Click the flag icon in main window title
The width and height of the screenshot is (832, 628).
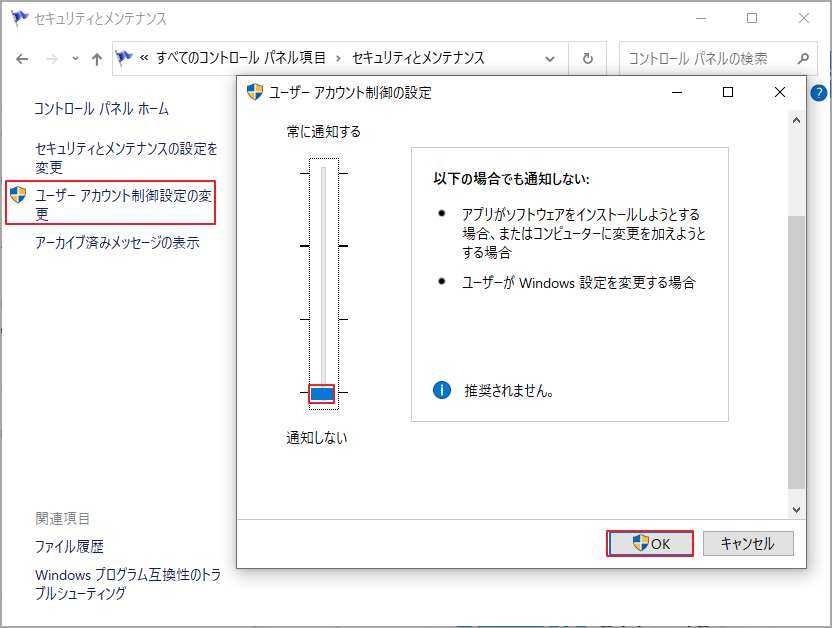click(20, 18)
